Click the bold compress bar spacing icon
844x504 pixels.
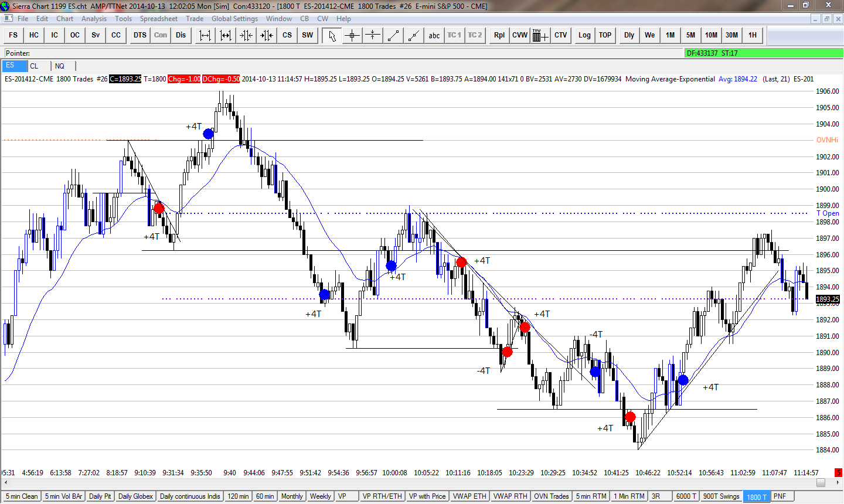click(x=267, y=35)
